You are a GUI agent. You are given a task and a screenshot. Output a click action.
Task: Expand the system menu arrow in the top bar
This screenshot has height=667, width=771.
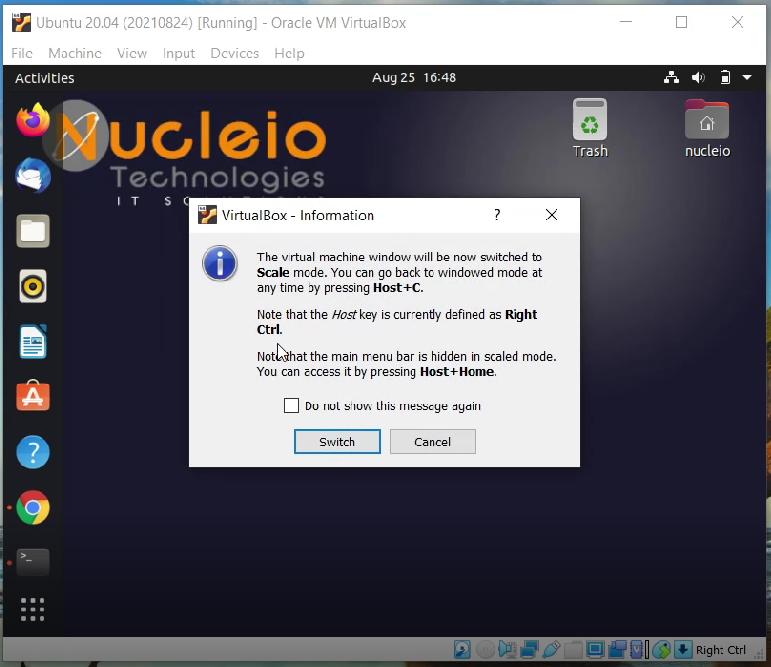click(747, 78)
